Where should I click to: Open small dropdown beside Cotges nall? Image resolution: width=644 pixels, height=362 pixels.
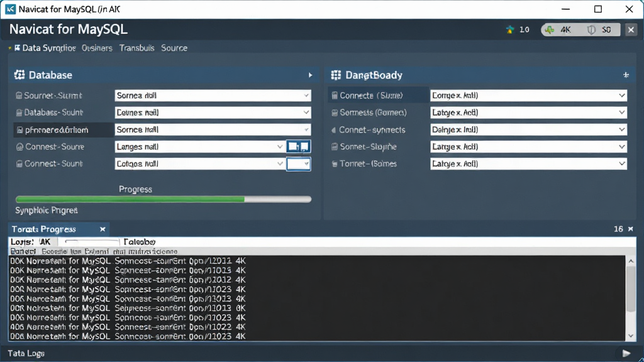(299, 164)
